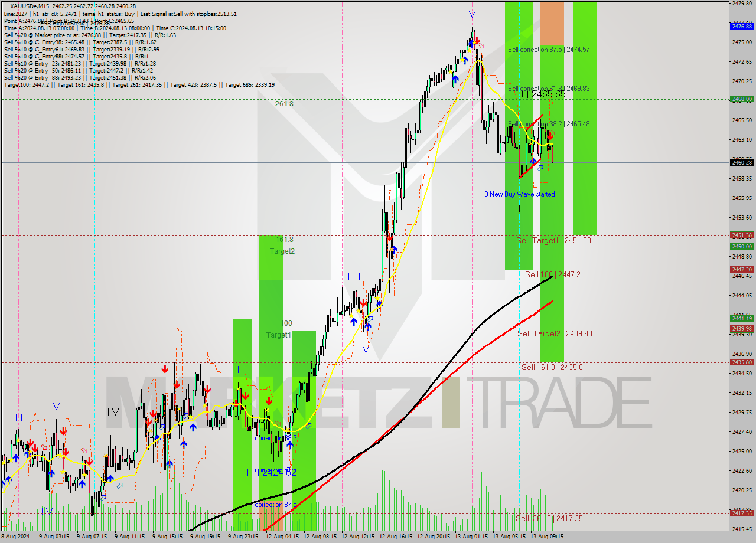Click the '13 Aug 01:15' time axis label

tap(471, 537)
